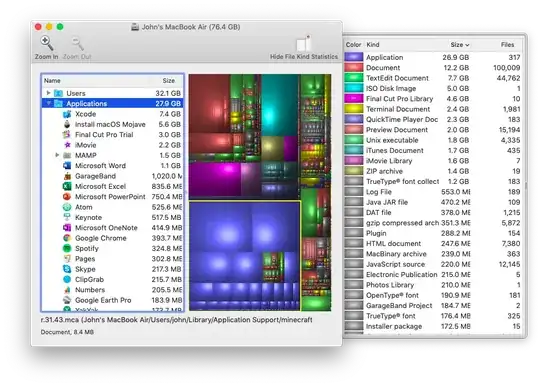Select the Spotify icon
The image size is (540, 387).
(x=67, y=248)
